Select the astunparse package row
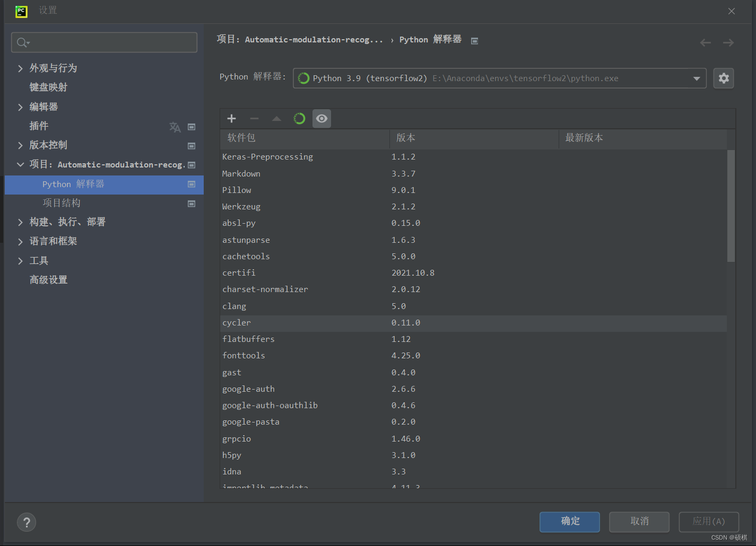Screen dimensions: 756x546 [474, 240]
